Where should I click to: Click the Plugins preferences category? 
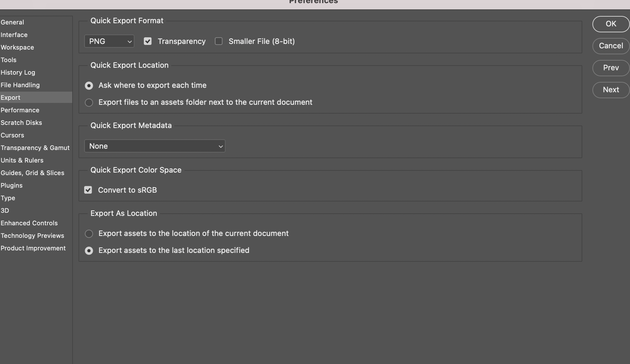tap(11, 185)
